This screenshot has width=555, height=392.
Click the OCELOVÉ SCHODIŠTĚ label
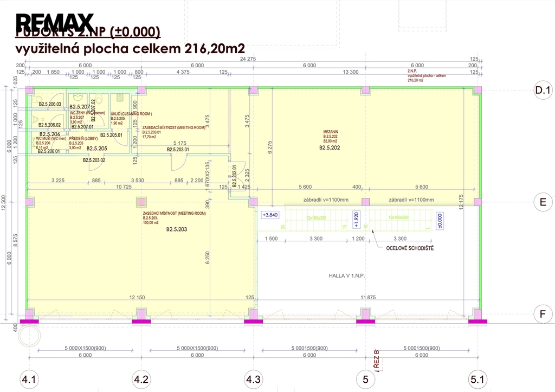pos(411,247)
